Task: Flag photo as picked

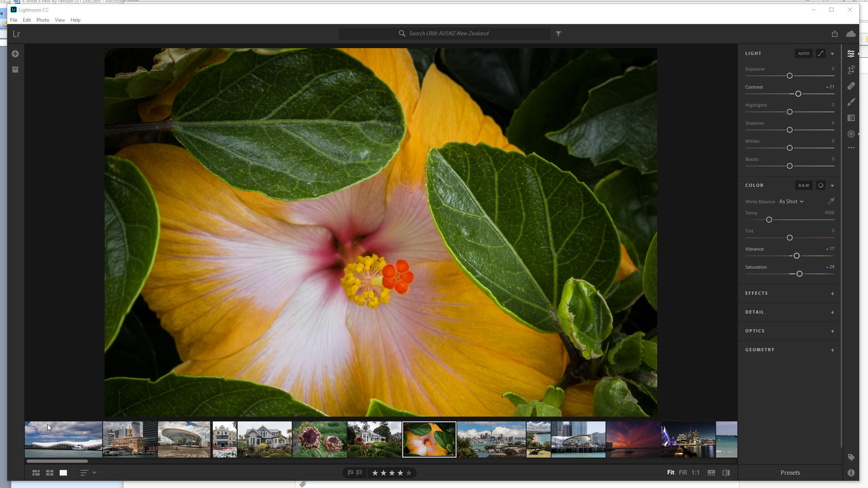Action: pos(350,473)
